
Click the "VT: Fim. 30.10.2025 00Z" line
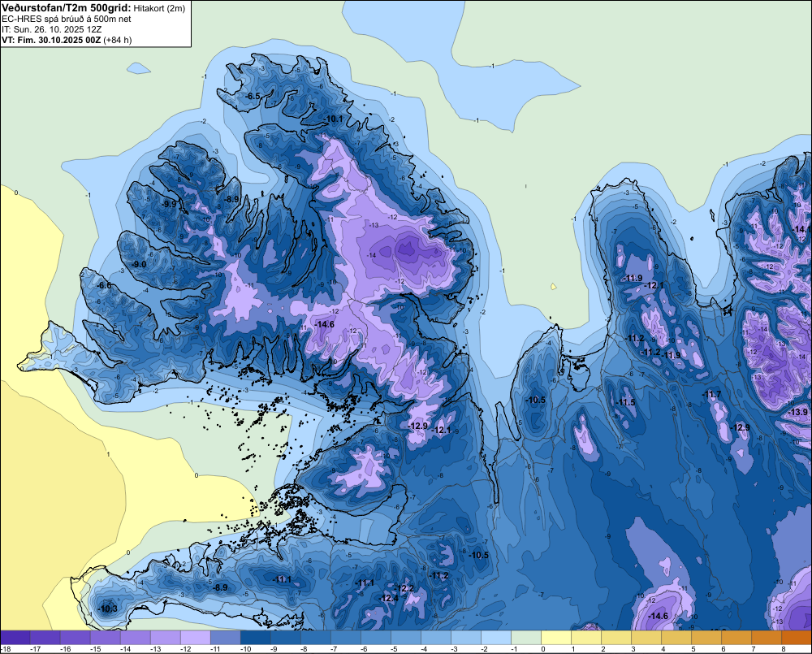[x=51, y=40]
